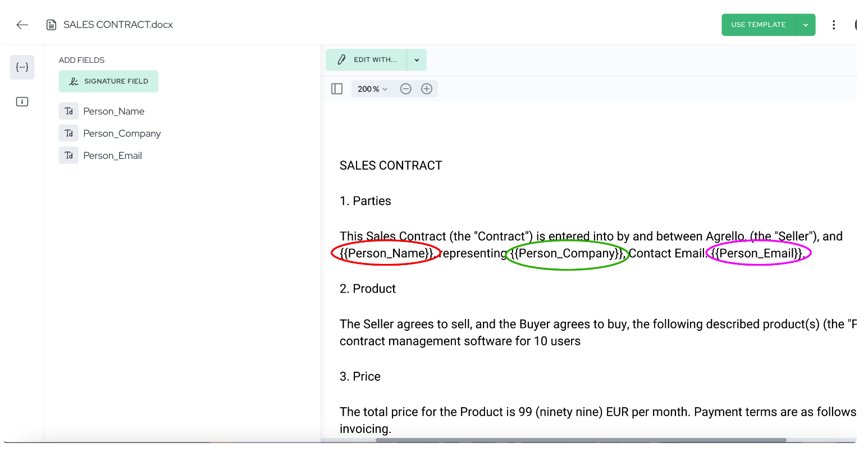Click the Use Template button
868x456 pixels.
pyautogui.click(x=758, y=25)
